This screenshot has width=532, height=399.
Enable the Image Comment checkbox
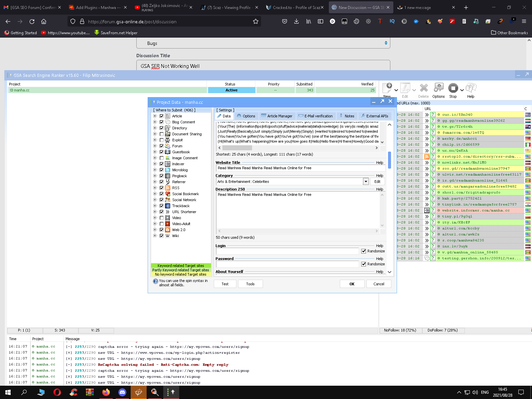[x=162, y=158]
